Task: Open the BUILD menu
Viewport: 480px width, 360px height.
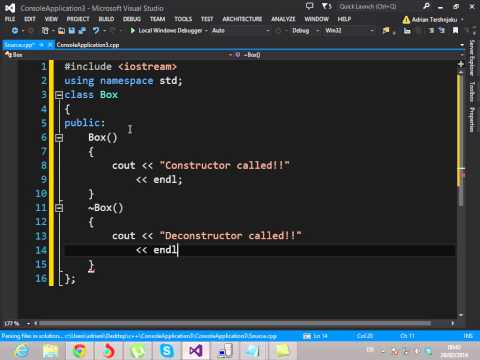Action: point(106,19)
